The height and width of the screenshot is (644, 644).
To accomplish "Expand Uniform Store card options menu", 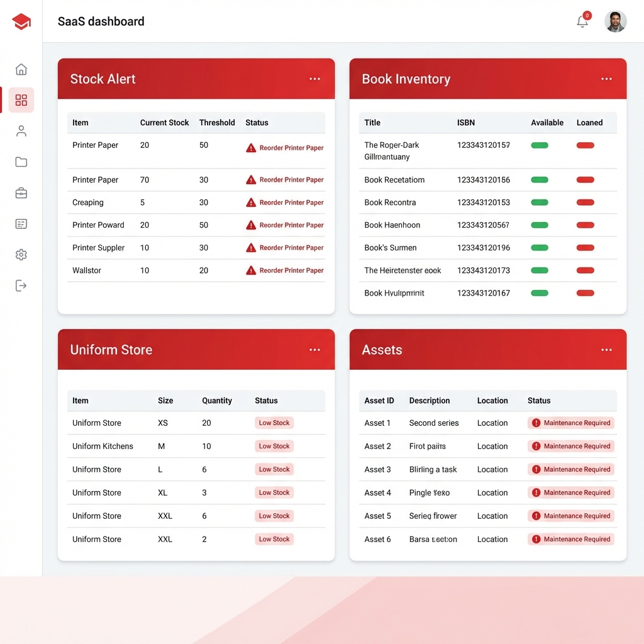I will (314, 350).
